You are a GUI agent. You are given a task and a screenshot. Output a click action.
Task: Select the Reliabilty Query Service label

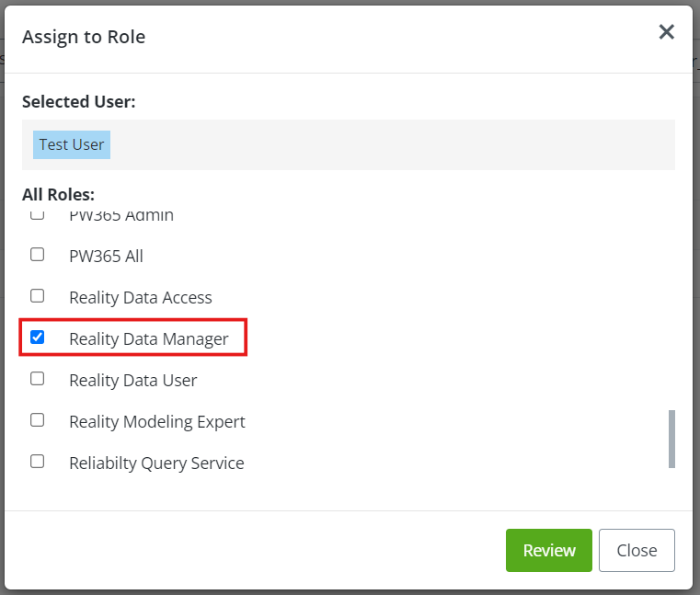coord(156,463)
